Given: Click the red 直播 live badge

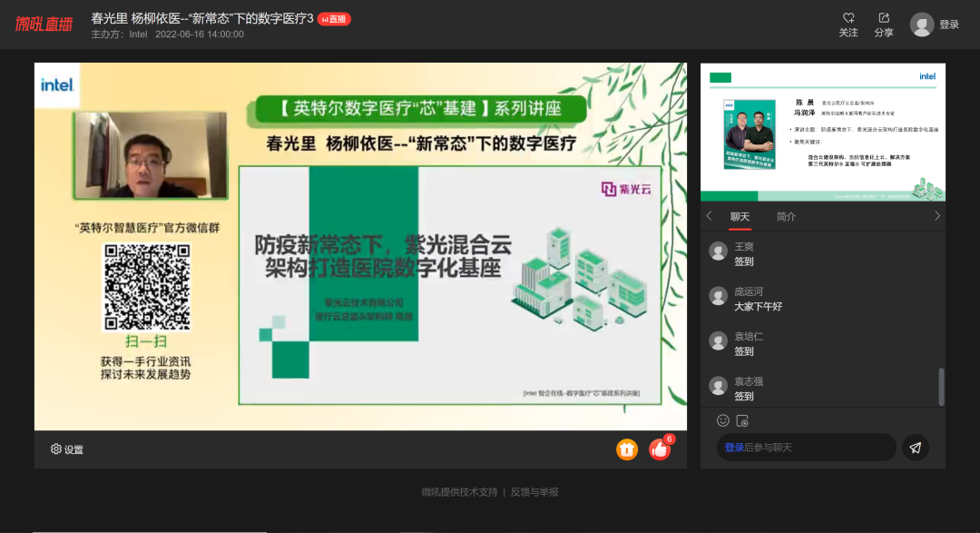Looking at the screenshot, I should (x=334, y=19).
